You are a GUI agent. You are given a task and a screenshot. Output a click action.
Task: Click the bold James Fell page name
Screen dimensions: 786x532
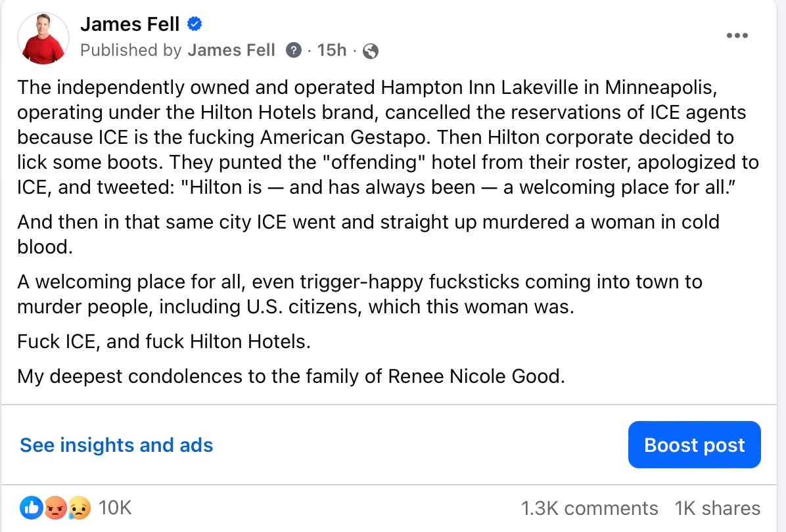tap(129, 25)
